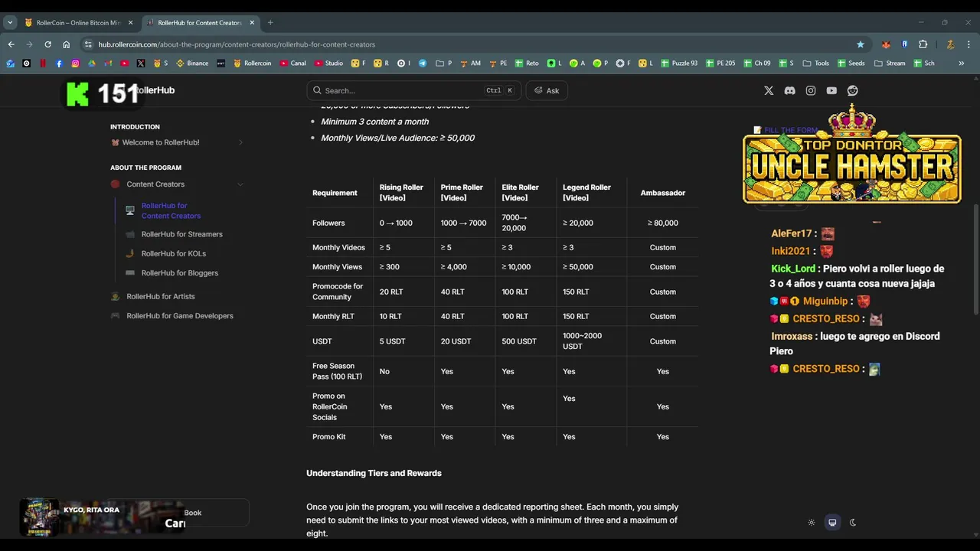980x551 pixels.
Task: Open the Google Drive bookmark
Action: (x=92, y=64)
